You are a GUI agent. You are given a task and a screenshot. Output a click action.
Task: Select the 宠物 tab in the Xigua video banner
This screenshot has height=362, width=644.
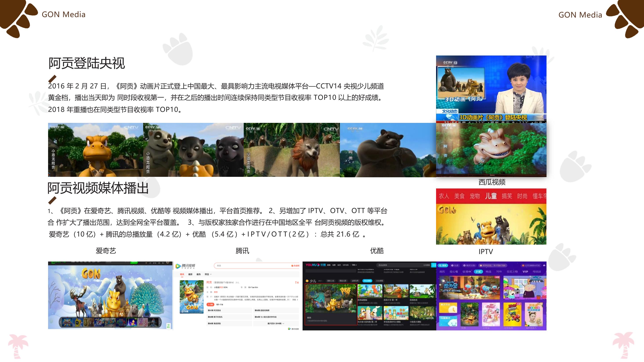[475, 196]
